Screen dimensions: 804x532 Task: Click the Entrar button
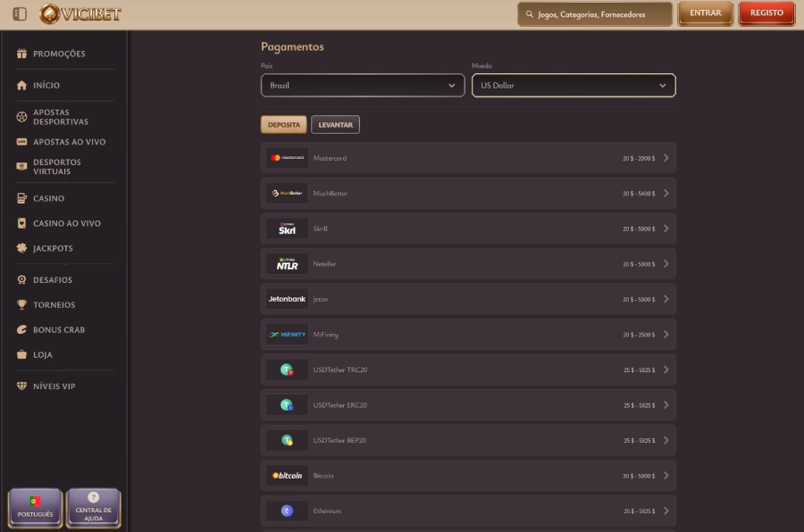coord(706,13)
